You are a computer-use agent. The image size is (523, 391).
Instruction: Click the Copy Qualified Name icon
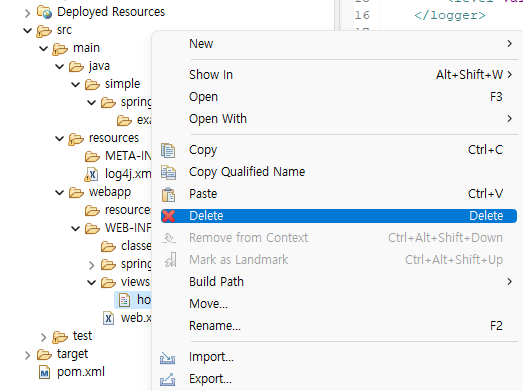click(x=168, y=172)
